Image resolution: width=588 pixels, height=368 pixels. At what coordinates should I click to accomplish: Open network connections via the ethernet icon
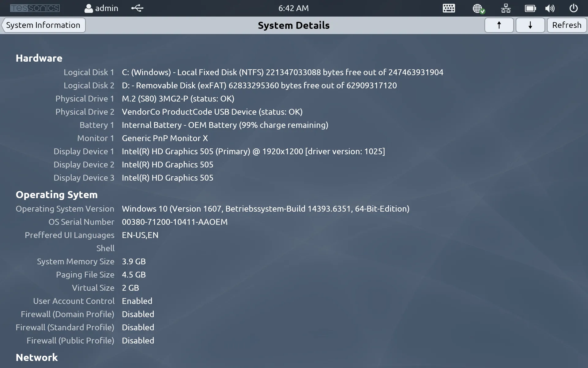(x=506, y=8)
